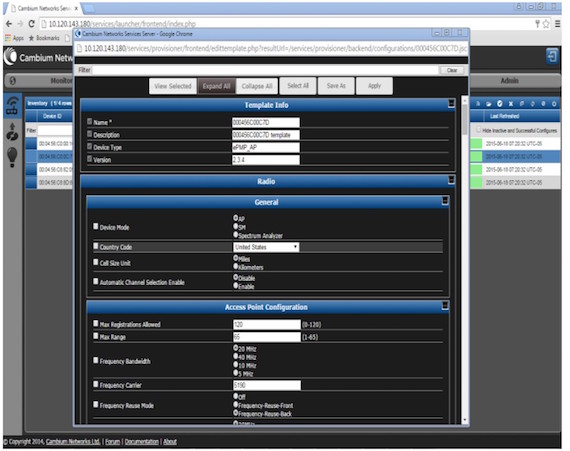The image size is (570, 451).
Task: Click the Save As button
Action: pyautogui.click(x=336, y=86)
